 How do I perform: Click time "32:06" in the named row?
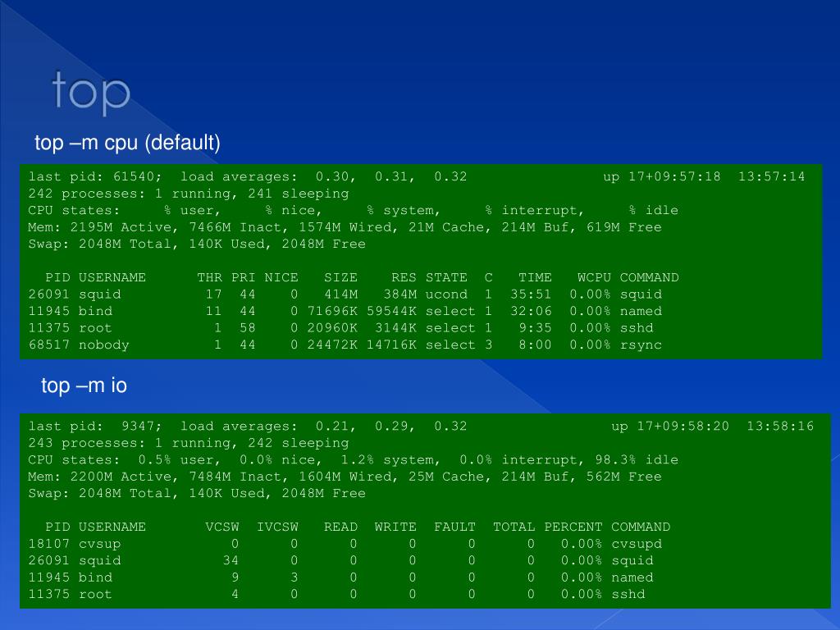coord(531,311)
